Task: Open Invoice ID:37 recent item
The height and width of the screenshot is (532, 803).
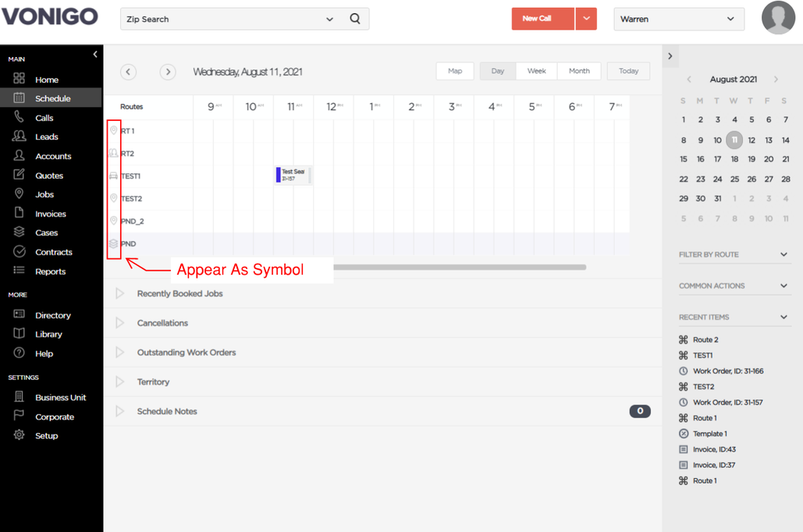Action: pos(713,465)
